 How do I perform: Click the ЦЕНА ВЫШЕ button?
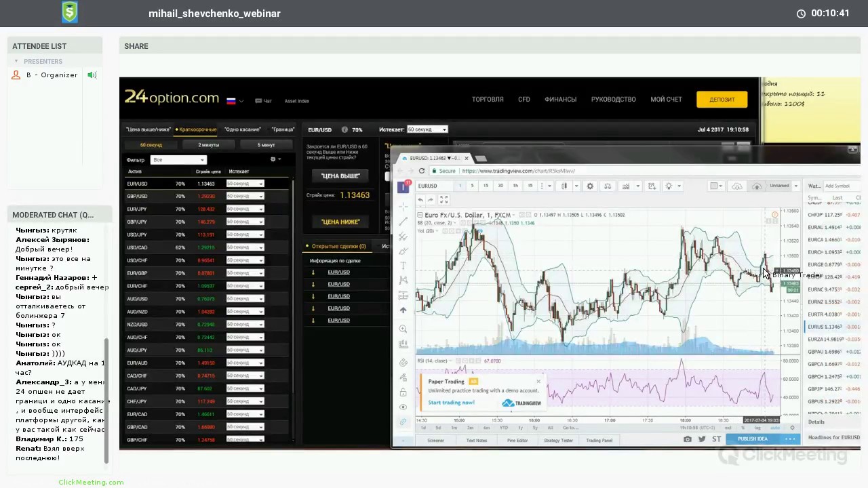point(340,176)
